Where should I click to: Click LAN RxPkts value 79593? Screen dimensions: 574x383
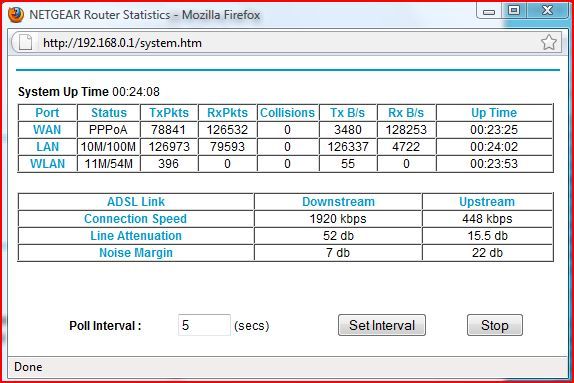pos(227,147)
